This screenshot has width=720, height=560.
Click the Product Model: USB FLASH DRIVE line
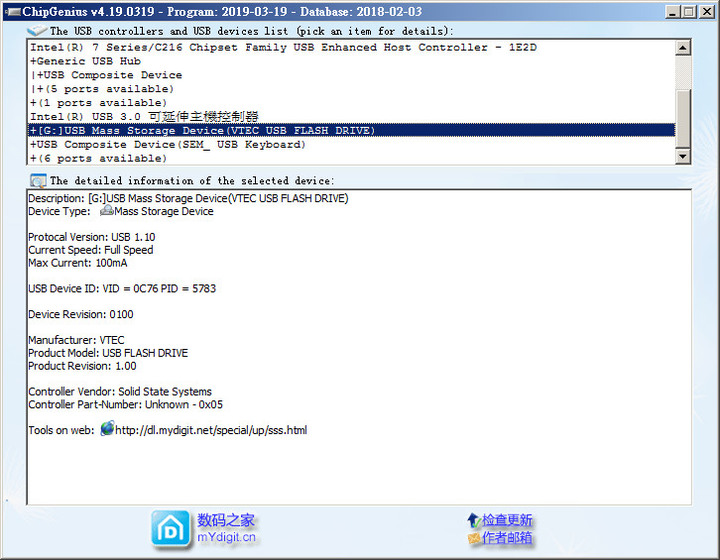click(x=108, y=353)
